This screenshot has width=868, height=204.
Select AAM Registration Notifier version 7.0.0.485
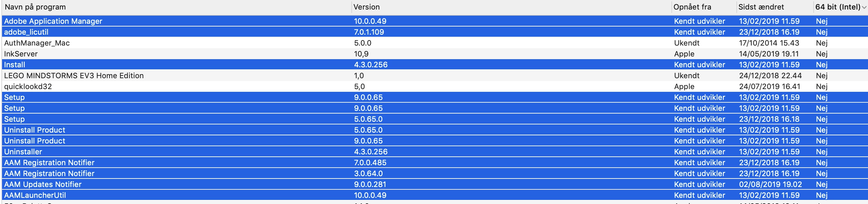pos(435,163)
